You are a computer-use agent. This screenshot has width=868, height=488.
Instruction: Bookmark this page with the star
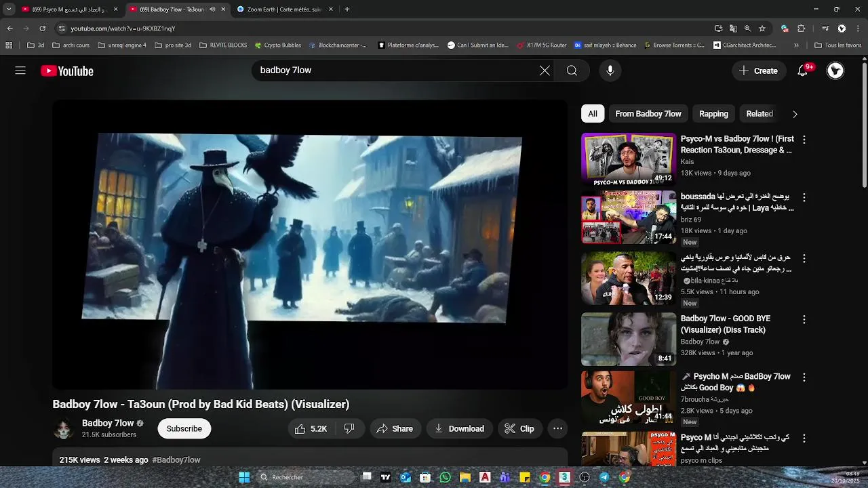pos(762,28)
